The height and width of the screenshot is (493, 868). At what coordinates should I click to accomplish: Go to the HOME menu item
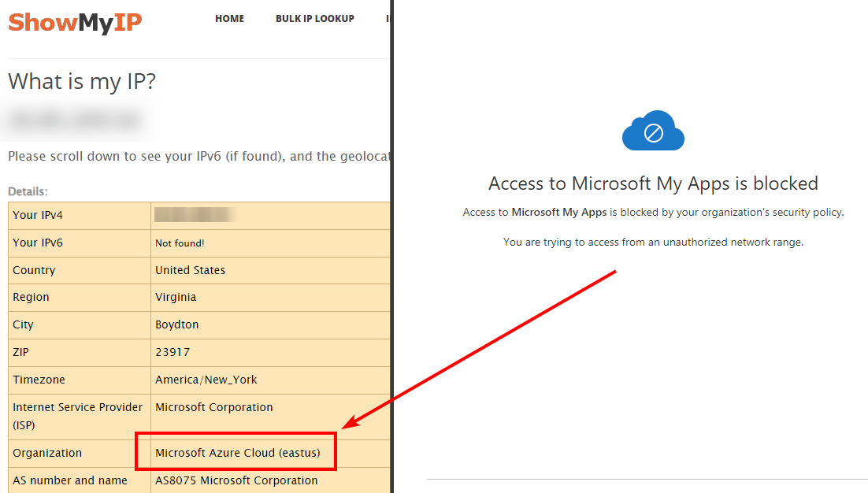click(x=230, y=18)
